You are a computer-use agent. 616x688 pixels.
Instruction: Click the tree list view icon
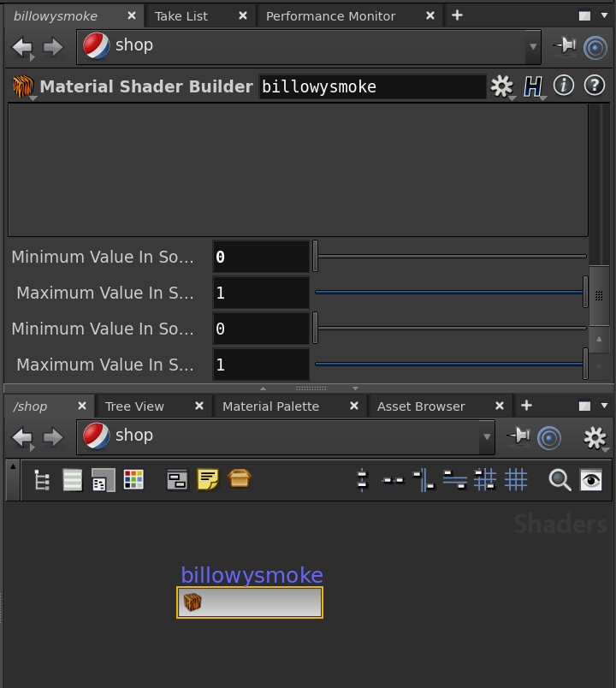(x=41, y=480)
